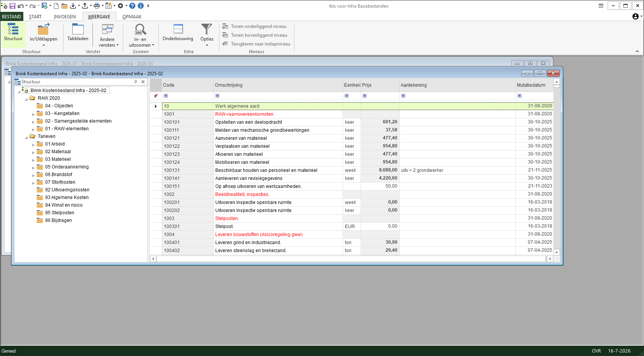The height and width of the screenshot is (356, 644).
Task: Click the upload arrow export icon
Action: [85, 6]
